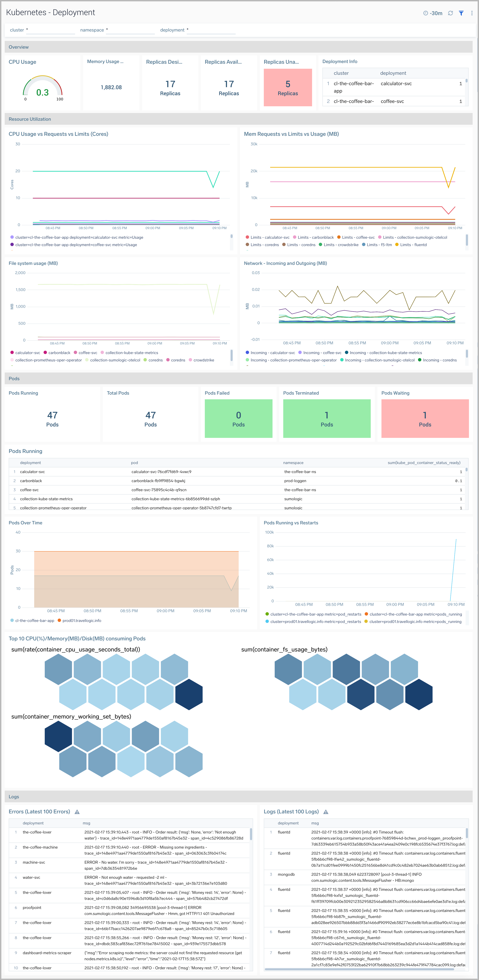Click the green dot icon beside coredns legend
Image resolution: width=479 pixels, height=980 pixels.
[145, 360]
